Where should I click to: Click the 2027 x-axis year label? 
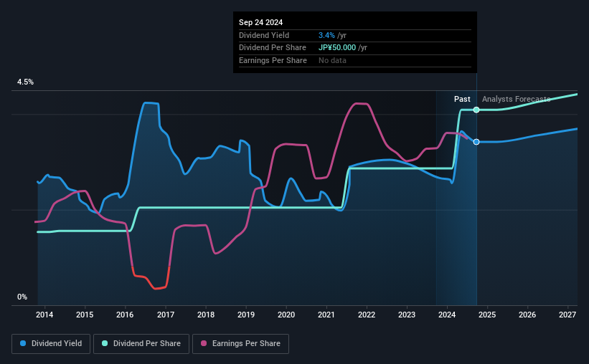(567, 315)
